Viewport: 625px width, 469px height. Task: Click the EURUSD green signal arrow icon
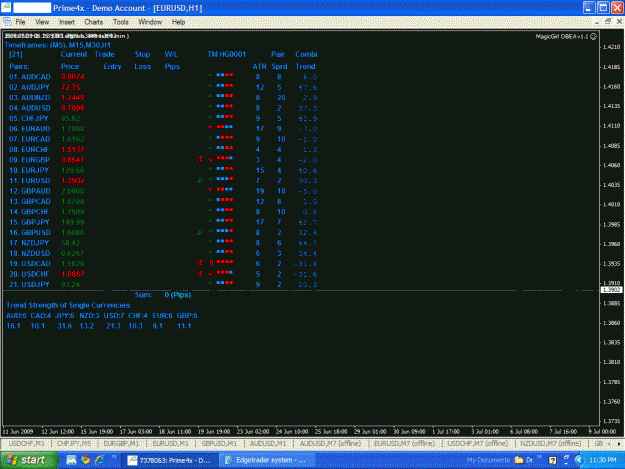click(200, 180)
